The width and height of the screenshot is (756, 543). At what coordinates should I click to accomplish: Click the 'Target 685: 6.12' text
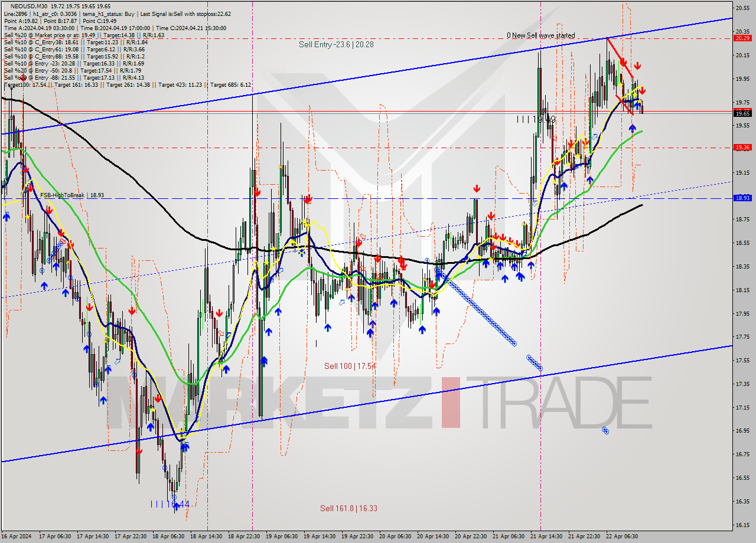(231, 85)
